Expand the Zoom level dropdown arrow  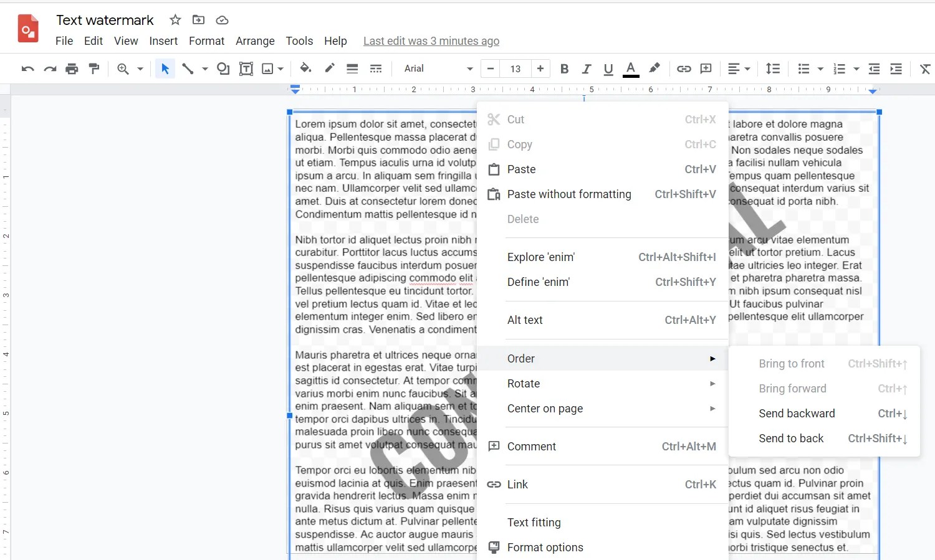[x=140, y=69]
